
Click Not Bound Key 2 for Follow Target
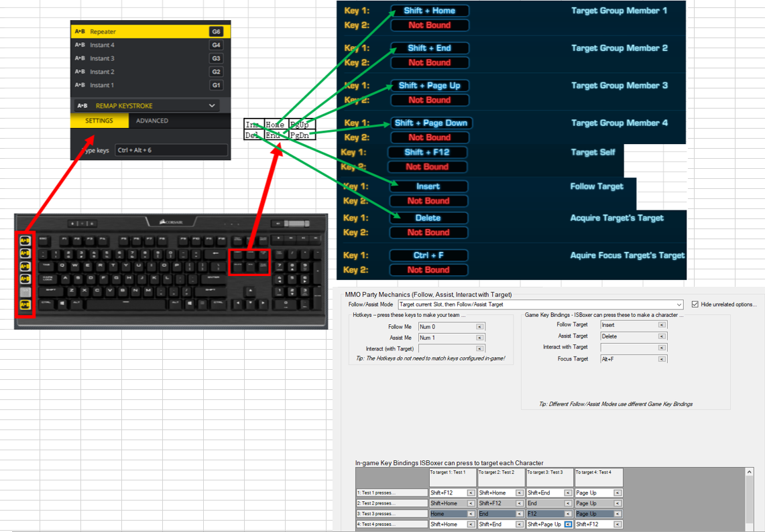click(429, 202)
